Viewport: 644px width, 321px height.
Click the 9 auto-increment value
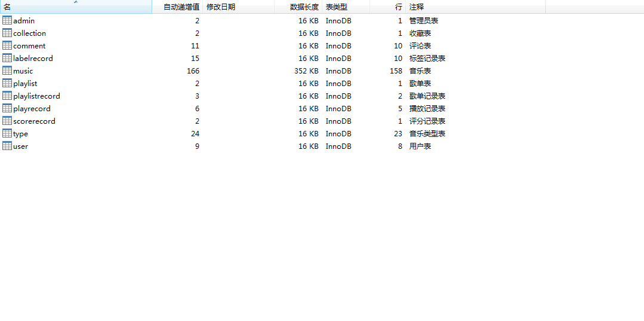[197, 146]
